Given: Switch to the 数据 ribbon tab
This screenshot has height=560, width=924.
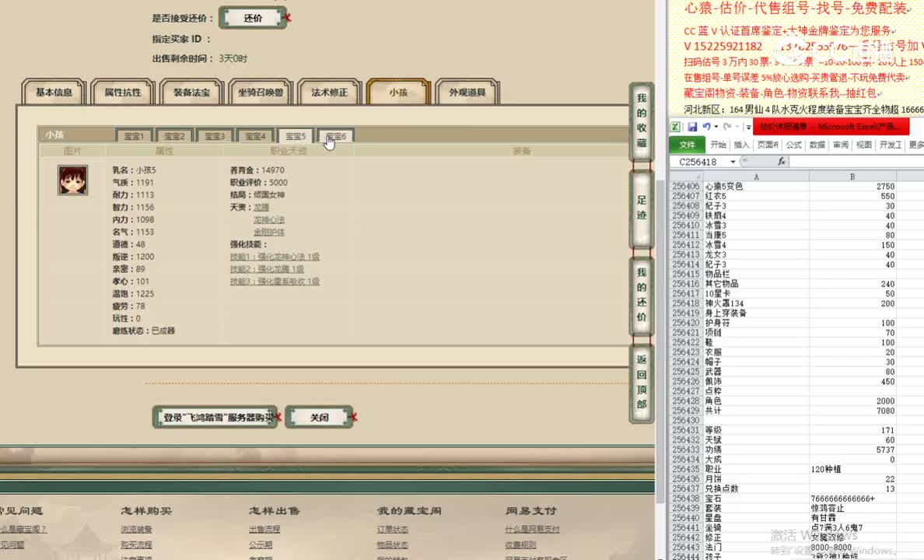Looking at the screenshot, I should (817, 145).
